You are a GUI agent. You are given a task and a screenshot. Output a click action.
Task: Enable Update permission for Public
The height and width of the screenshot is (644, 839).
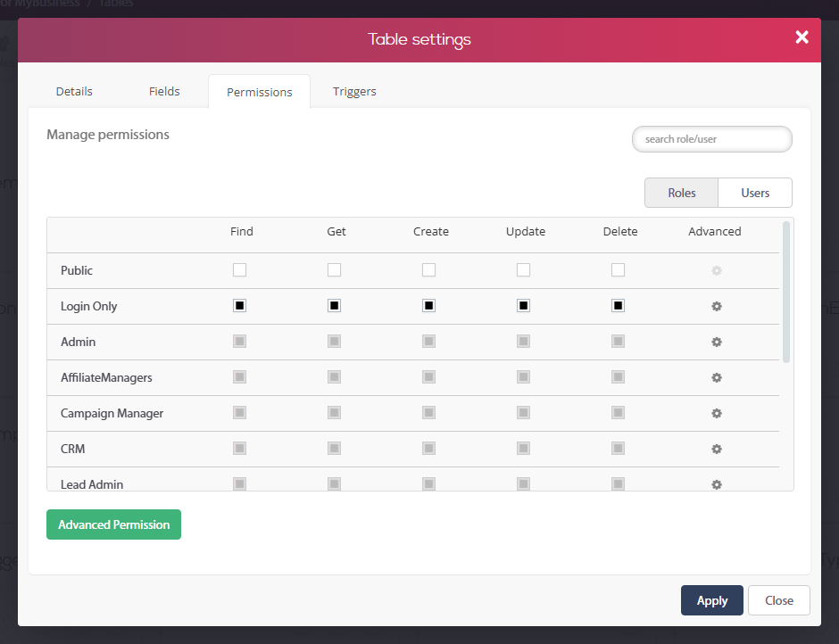[523, 270]
